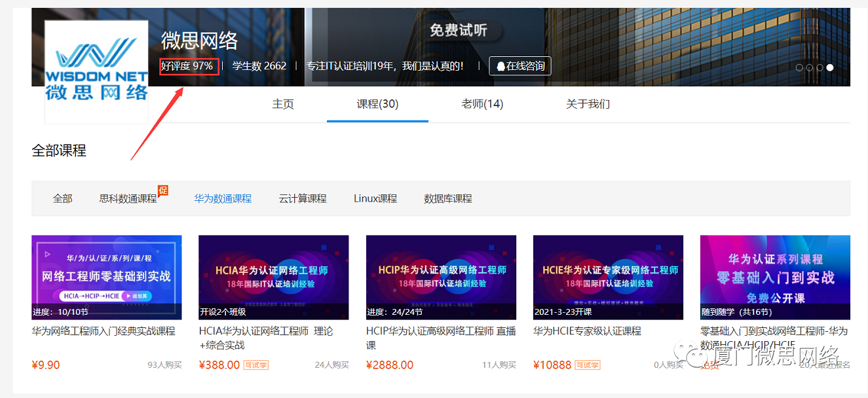Click the ¥10888 price
Image resolution: width=868 pixels, height=398 pixels.
(x=552, y=365)
